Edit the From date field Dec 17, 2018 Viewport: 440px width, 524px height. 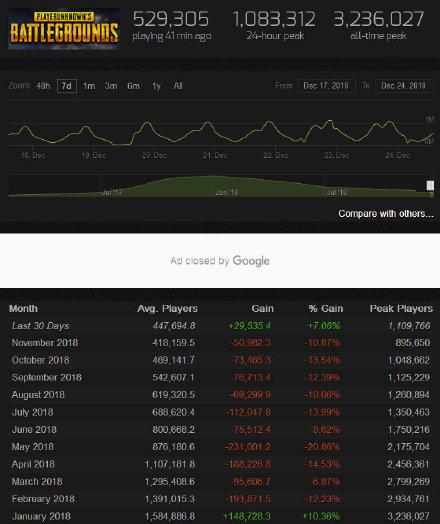(x=326, y=86)
